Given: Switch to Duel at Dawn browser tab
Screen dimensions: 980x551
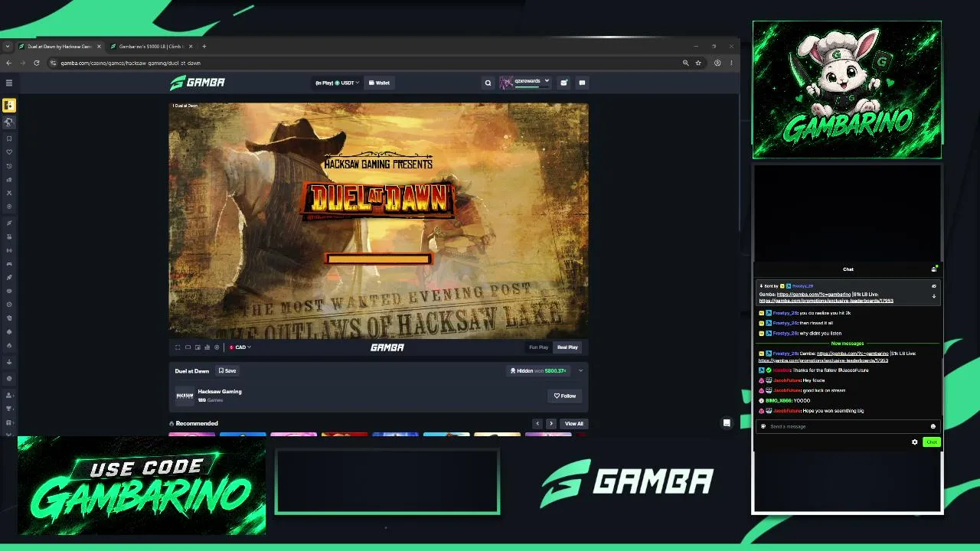Looking at the screenshot, I should coord(60,47).
